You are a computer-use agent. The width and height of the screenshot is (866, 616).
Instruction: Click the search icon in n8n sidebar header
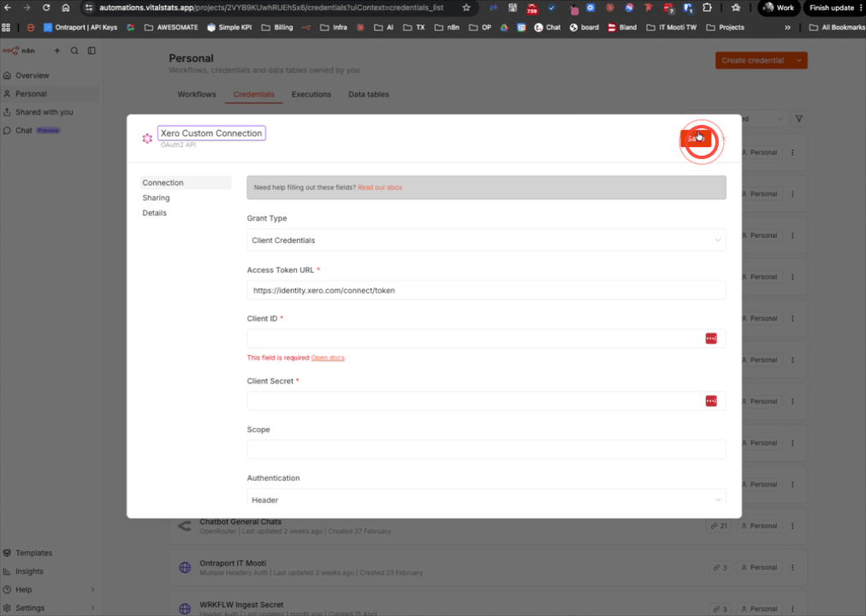click(x=74, y=50)
